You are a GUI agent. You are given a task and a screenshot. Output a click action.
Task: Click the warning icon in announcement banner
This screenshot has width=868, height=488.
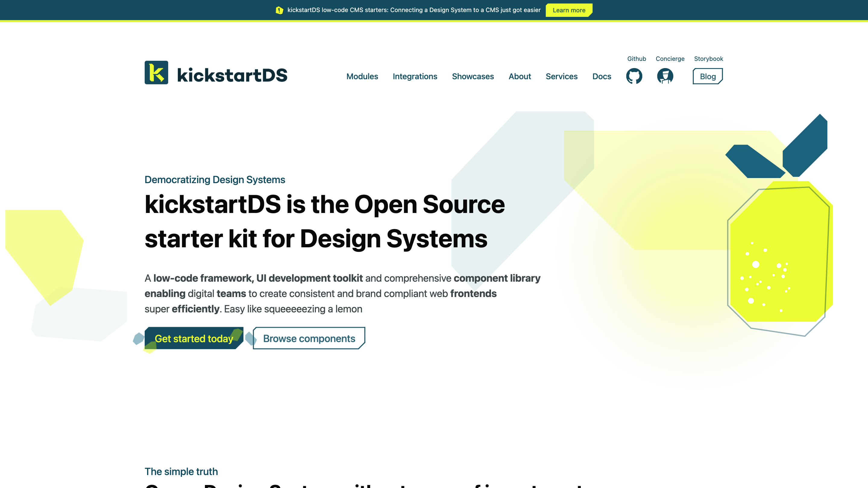[x=279, y=10]
